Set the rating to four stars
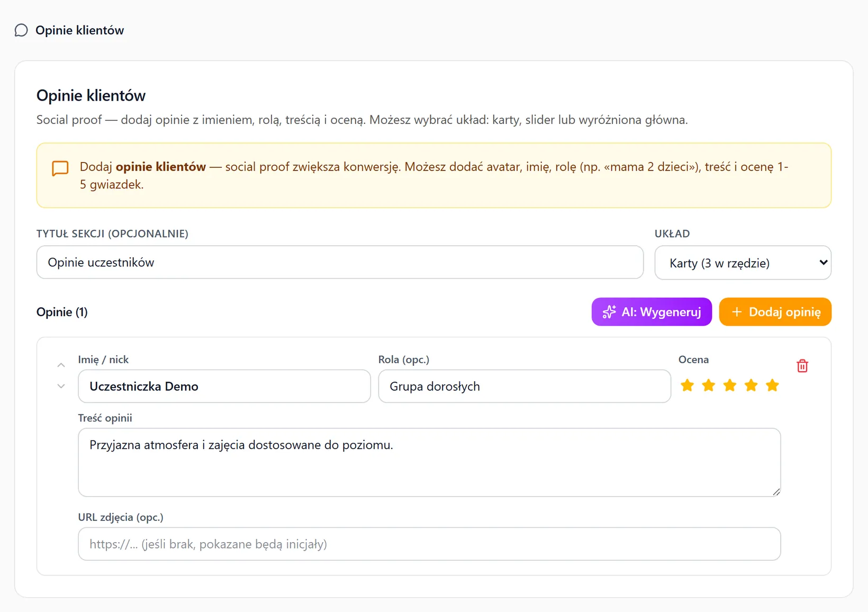The image size is (868, 612). (x=751, y=385)
